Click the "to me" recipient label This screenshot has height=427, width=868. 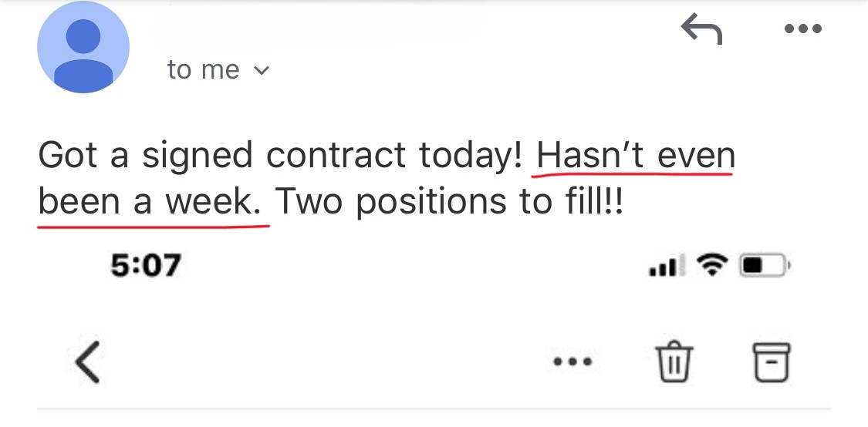[x=203, y=70]
